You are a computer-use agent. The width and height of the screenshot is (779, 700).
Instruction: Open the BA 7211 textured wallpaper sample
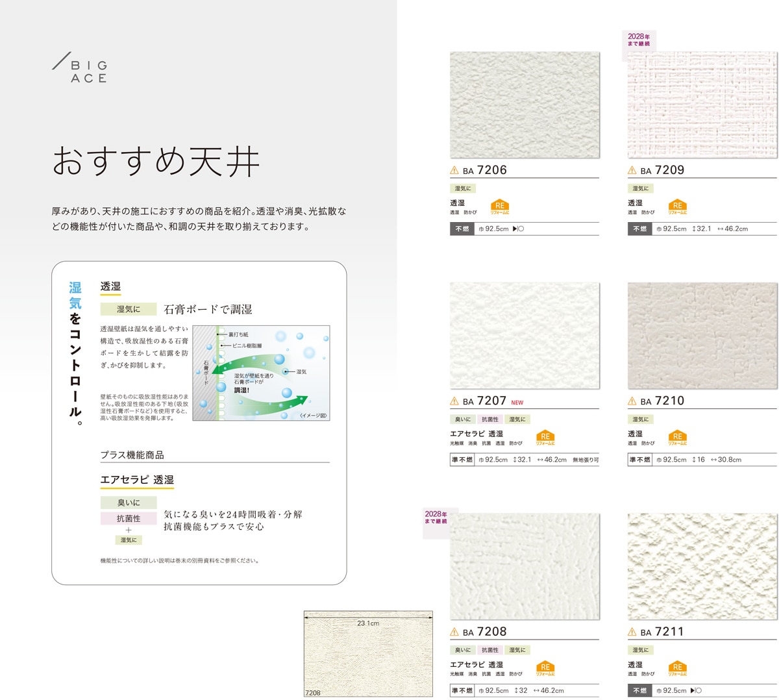[702, 566]
